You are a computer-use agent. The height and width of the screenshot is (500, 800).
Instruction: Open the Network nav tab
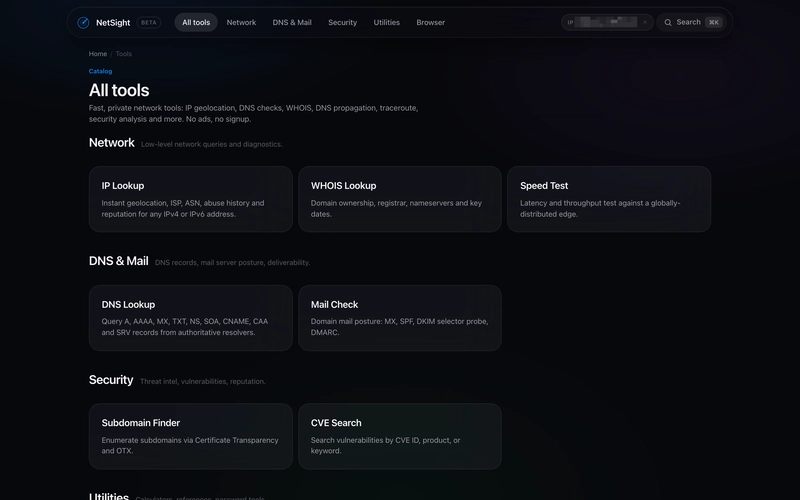pos(241,22)
